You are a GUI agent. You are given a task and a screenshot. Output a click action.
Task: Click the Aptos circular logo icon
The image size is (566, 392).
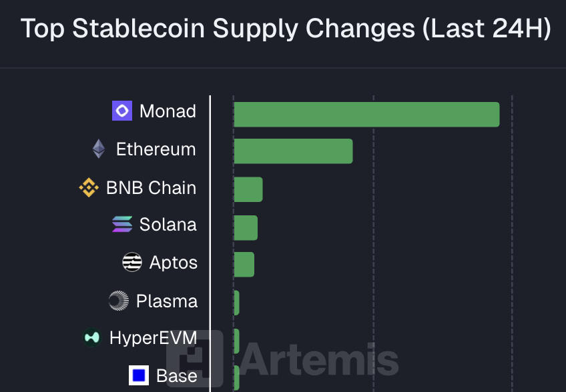click(132, 263)
